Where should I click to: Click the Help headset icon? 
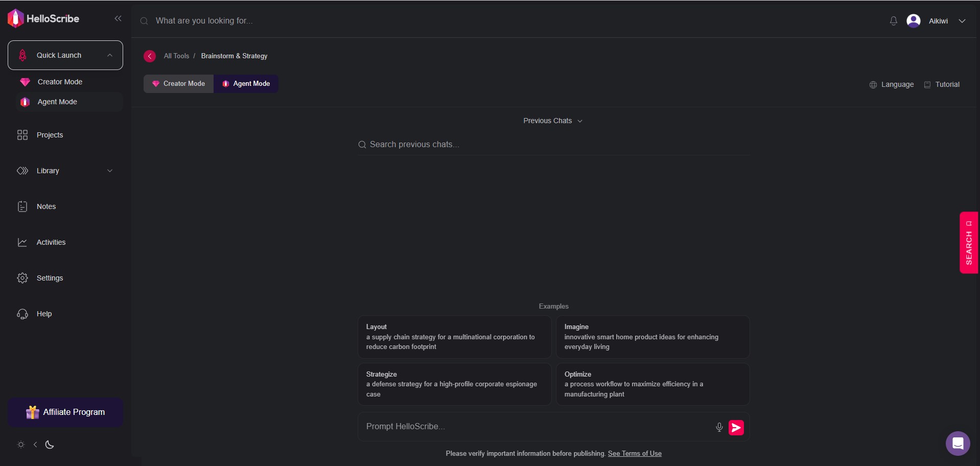coord(22,314)
